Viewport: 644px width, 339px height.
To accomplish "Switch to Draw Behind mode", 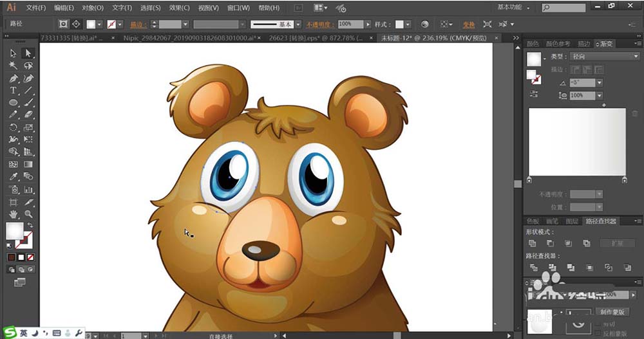I will pos(21,270).
